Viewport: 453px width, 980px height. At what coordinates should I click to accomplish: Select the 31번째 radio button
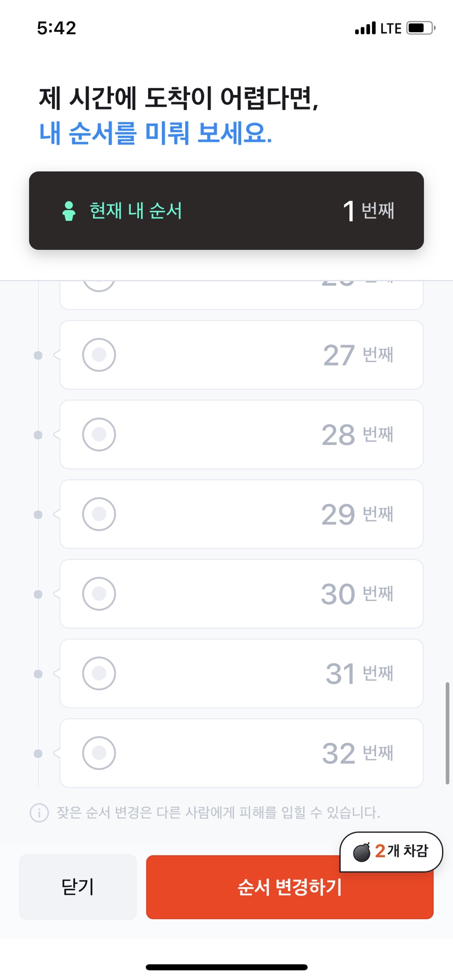pos(99,673)
